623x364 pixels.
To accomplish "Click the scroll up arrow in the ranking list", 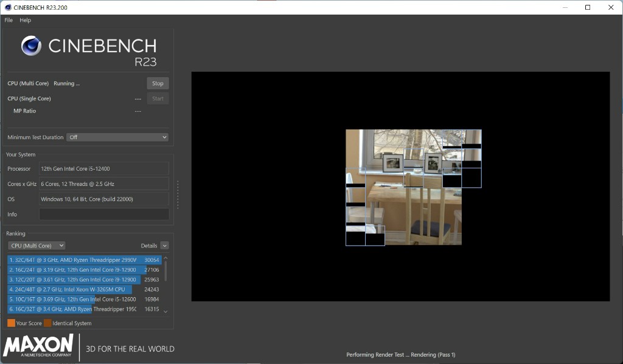I will 165,258.
